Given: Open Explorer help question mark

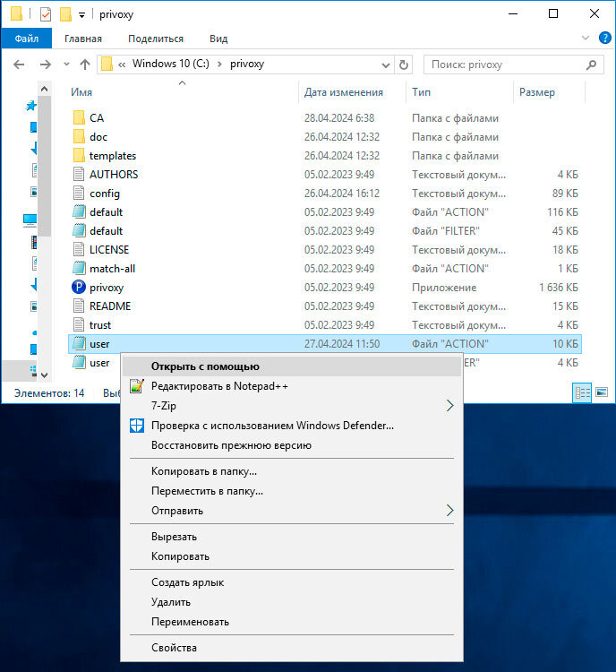Looking at the screenshot, I should [x=604, y=39].
